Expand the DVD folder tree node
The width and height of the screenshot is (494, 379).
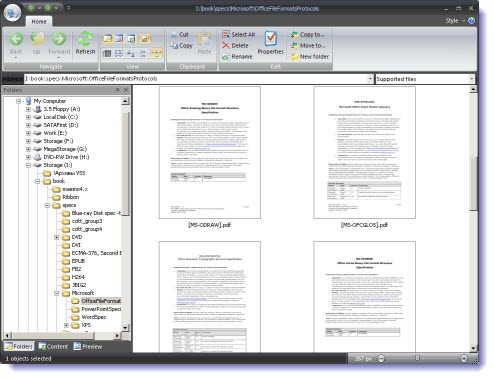57,237
